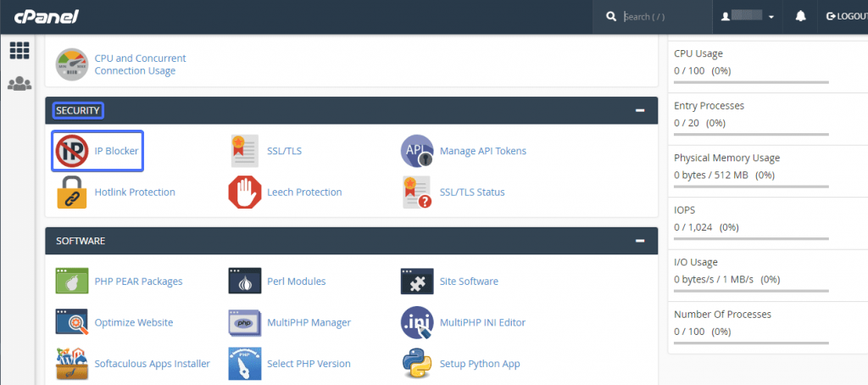Collapse the Software section with minus button

tap(640, 241)
